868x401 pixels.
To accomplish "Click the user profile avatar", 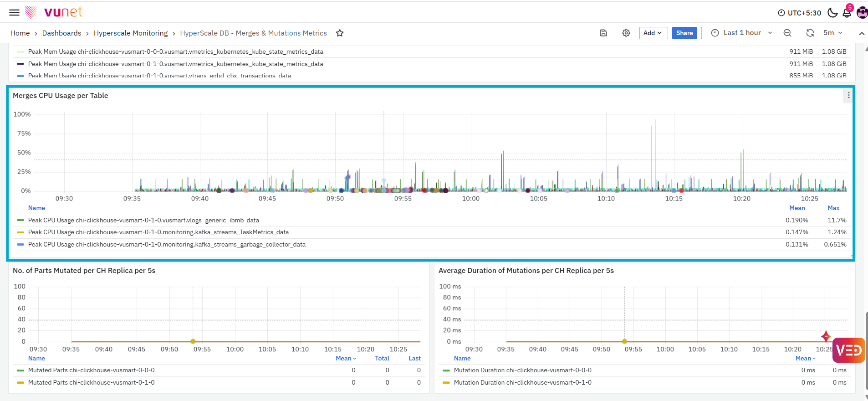I will [862, 13].
